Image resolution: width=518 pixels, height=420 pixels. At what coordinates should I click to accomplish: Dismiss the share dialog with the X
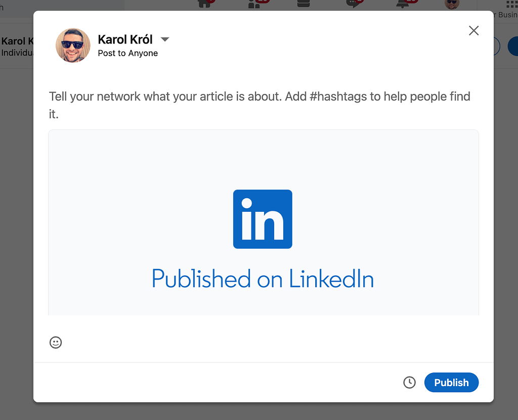pos(473,30)
